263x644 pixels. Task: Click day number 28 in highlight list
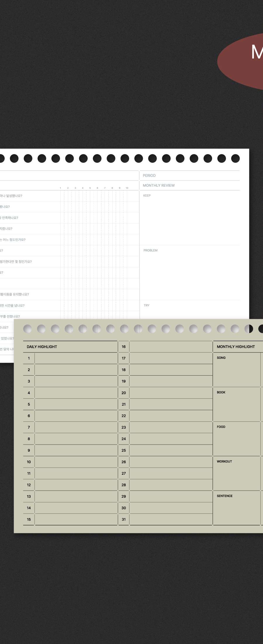point(124,485)
